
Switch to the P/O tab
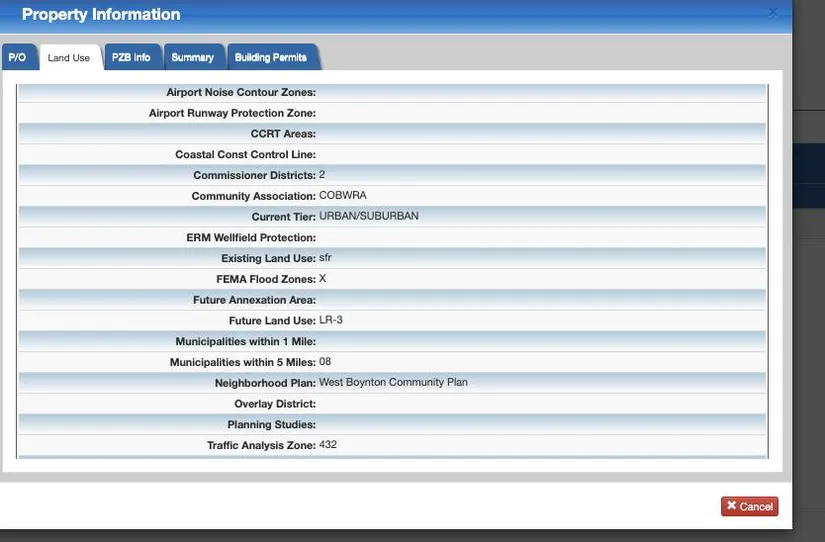(x=17, y=58)
